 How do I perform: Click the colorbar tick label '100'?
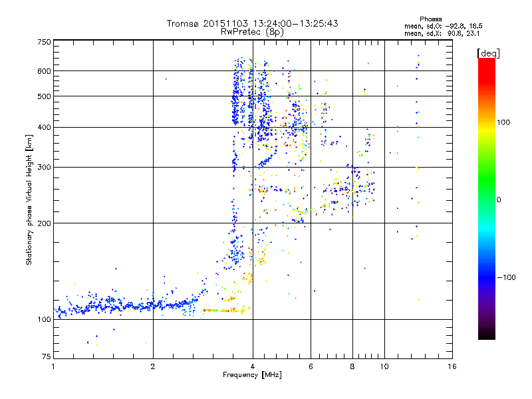click(503, 122)
